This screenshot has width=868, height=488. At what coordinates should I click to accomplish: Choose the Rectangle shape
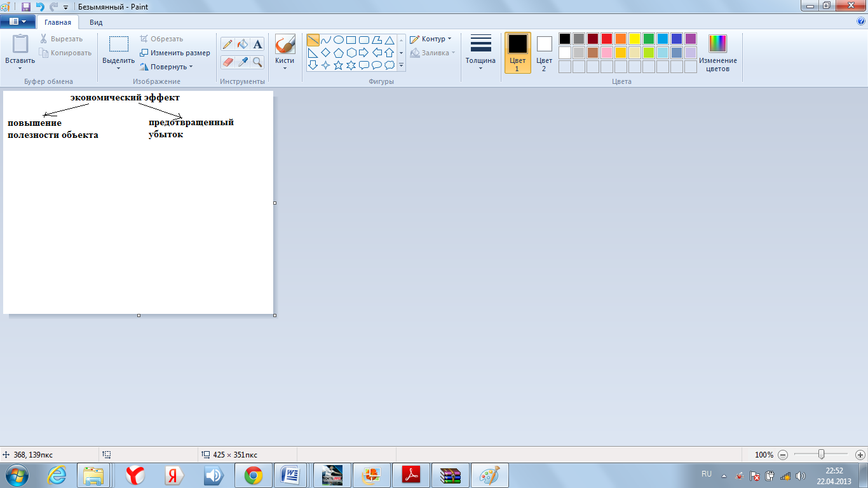click(351, 40)
